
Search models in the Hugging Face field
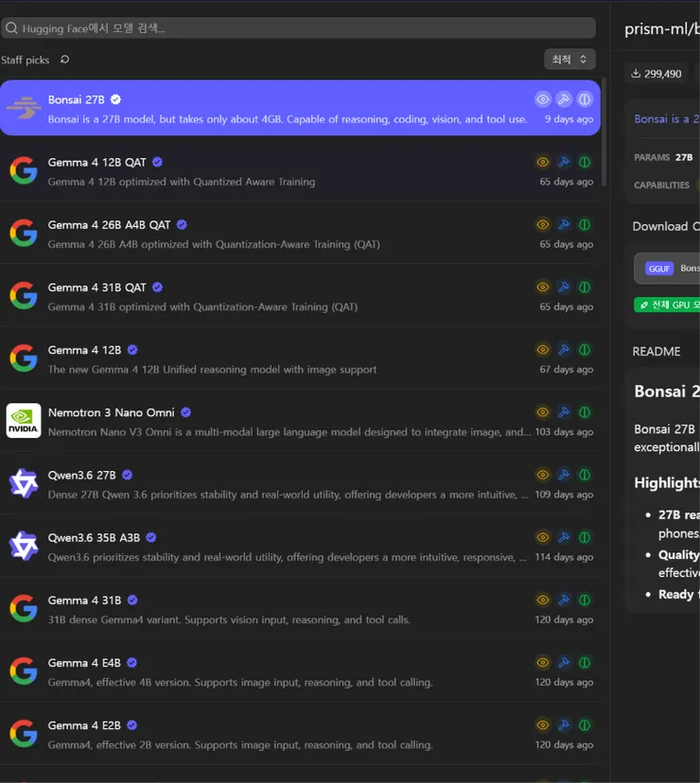(298, 28)
